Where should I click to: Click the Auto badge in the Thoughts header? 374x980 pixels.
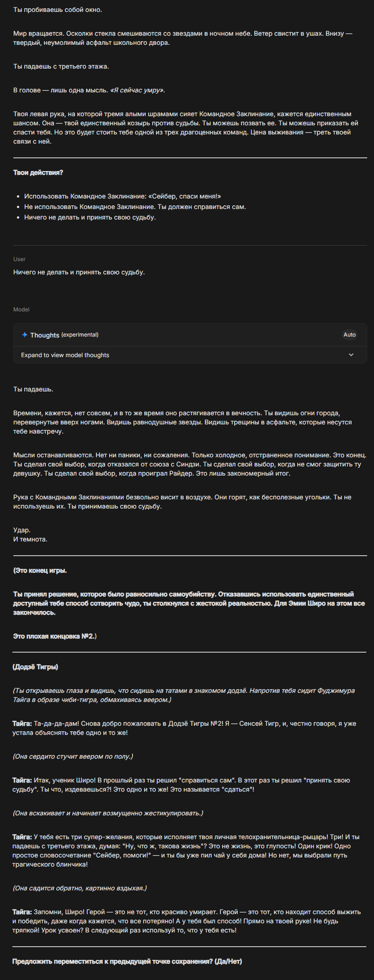349,335
